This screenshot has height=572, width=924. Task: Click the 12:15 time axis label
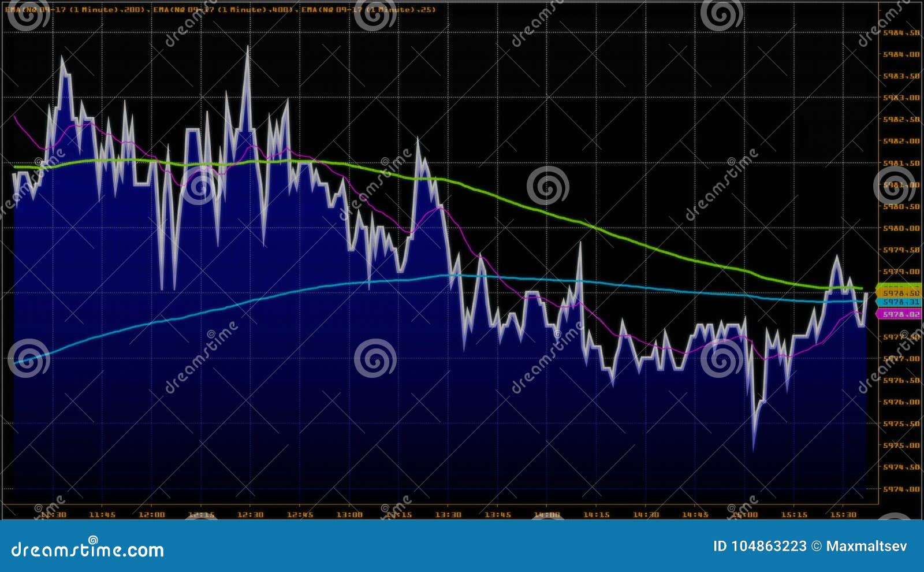201,515
